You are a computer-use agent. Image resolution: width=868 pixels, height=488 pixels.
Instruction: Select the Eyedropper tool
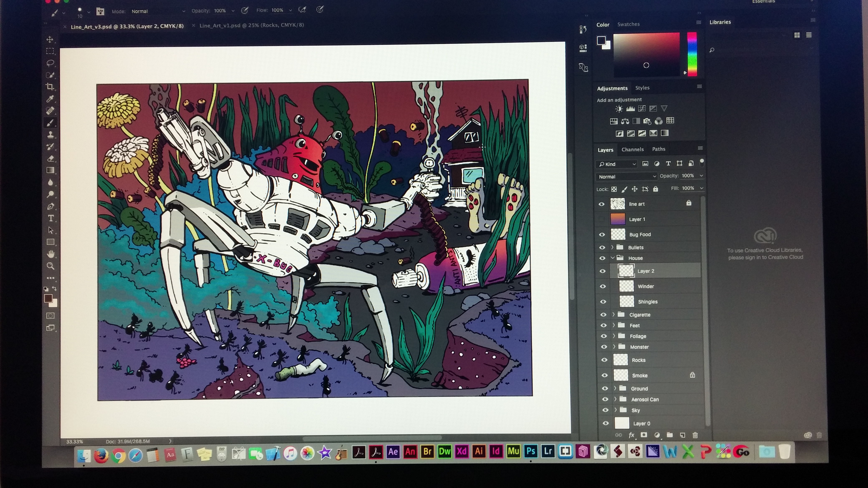[x=50, y=98]
